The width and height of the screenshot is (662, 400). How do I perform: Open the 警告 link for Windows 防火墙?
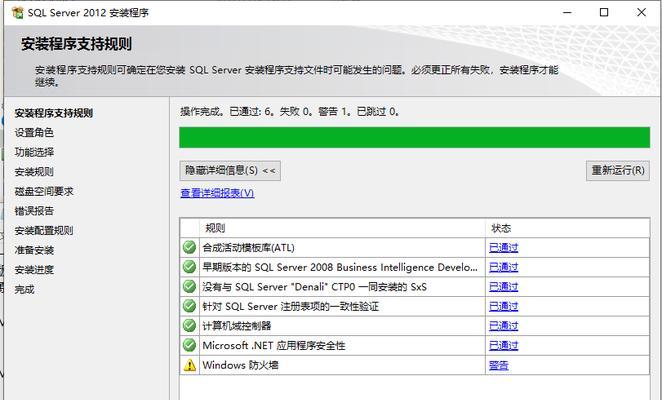tap(499, 365)
